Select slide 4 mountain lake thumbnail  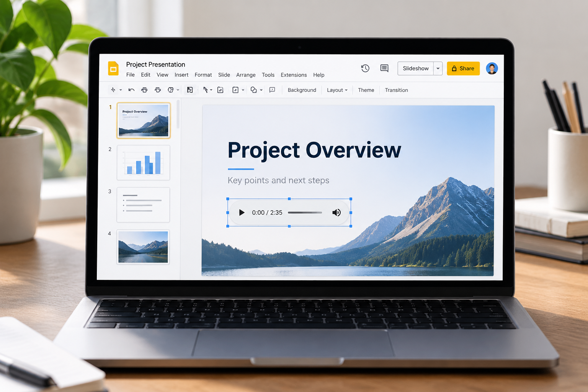tap(143, 247)
